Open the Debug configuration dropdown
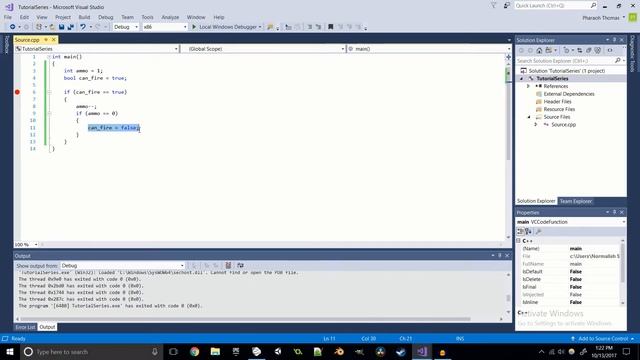Viewport: 640px width, 360px height. click(126, 27)
